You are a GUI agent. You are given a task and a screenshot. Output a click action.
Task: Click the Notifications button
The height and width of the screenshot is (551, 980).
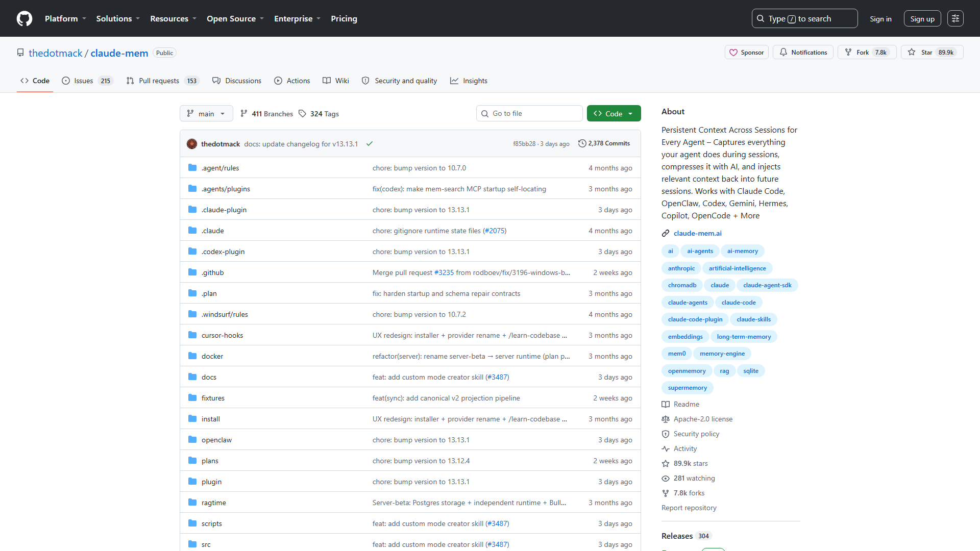[803, 52]
